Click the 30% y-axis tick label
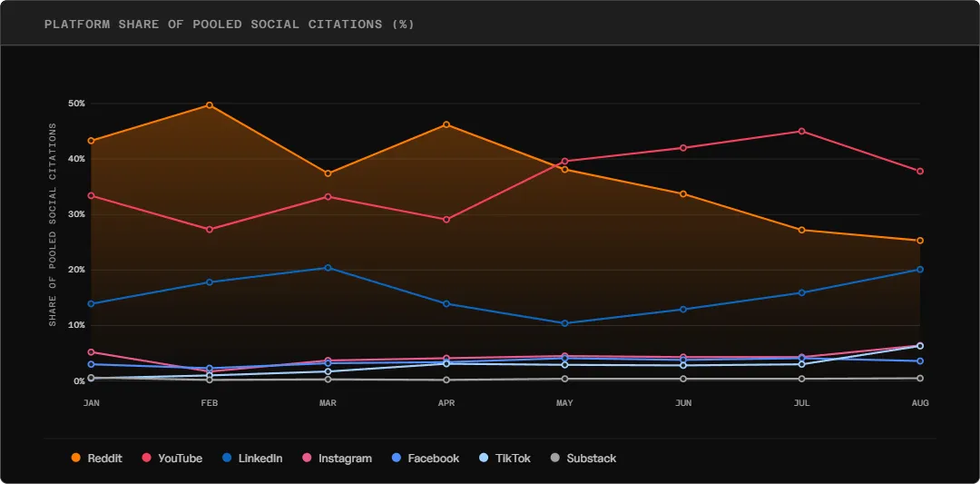This screenshot has width=980, height=484. click(x=77, y=214)
